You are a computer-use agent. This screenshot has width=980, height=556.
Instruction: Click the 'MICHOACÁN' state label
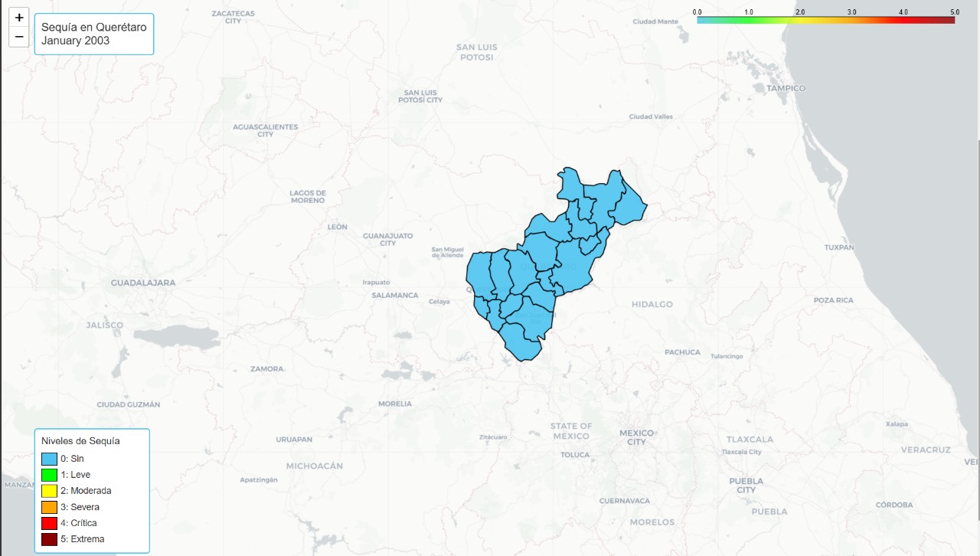coord(314,466)
